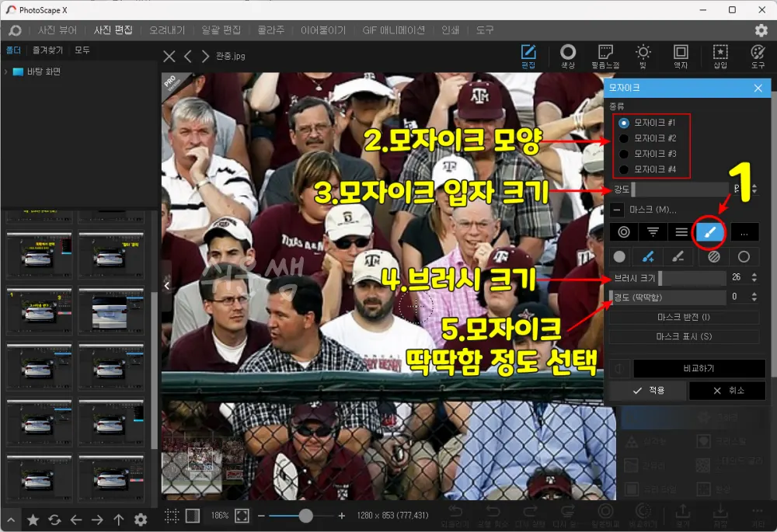Open the 삽입 (Insert) panel
Screen dimensions: 777x532
click(x=720, y=55)
